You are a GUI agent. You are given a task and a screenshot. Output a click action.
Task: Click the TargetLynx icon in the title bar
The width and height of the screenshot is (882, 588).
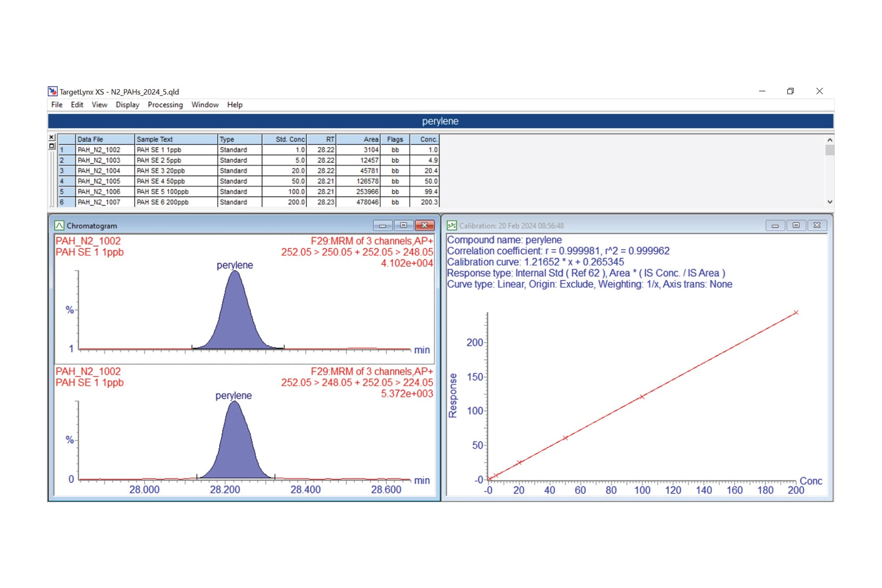point(52,91)
